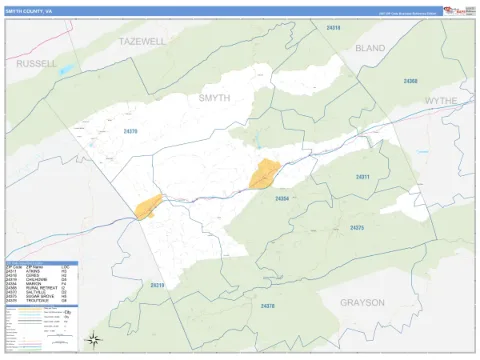Image resolution: width=480 pixels, height=360 pixels.
Task: Click the RURAL RETREAT row in ZIP legend
Action: pos(36,288)
